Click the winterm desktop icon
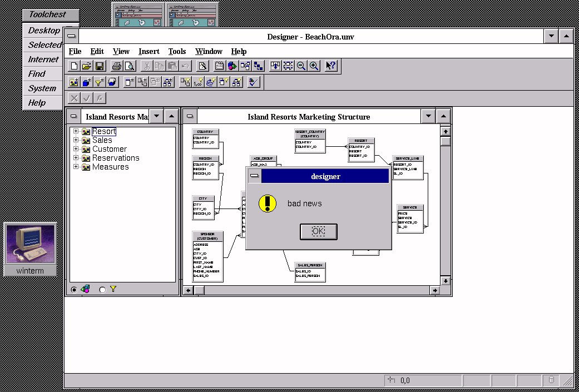The image size is (579, 392). pyautogui.click(x=30, y=245)
